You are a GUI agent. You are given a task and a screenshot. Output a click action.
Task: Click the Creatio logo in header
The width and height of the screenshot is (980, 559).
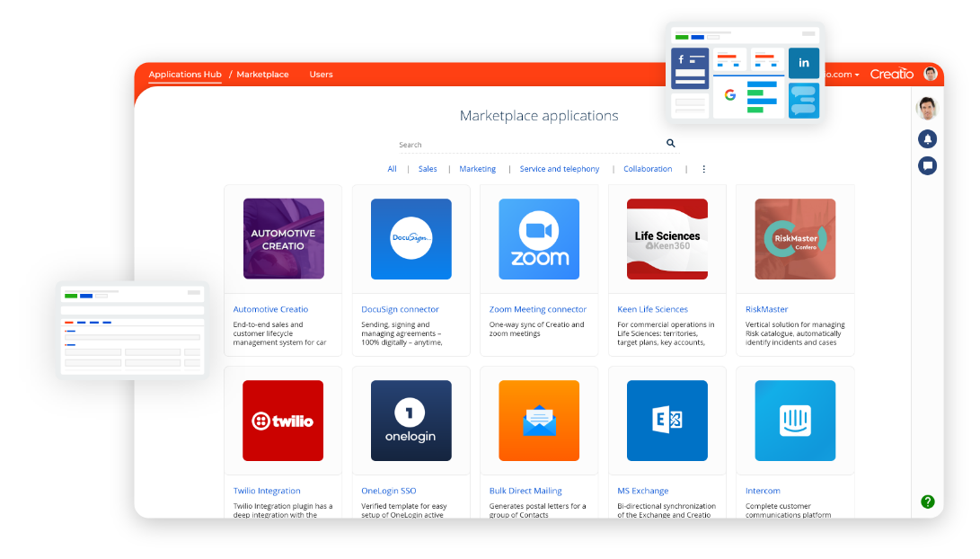click(892, 74)
